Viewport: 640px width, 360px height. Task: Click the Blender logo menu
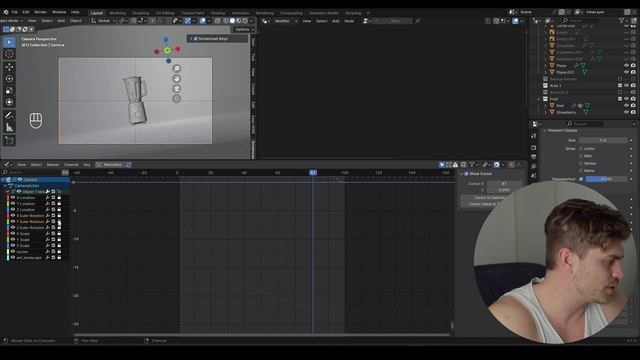pos(5,12)
